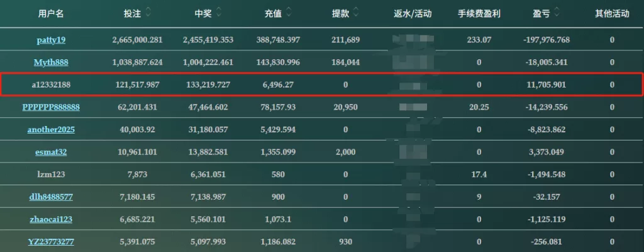Open user YZ23773277 link
This screenshot has height=252, width=644.
pyautogui.click(x=51, y=242)
